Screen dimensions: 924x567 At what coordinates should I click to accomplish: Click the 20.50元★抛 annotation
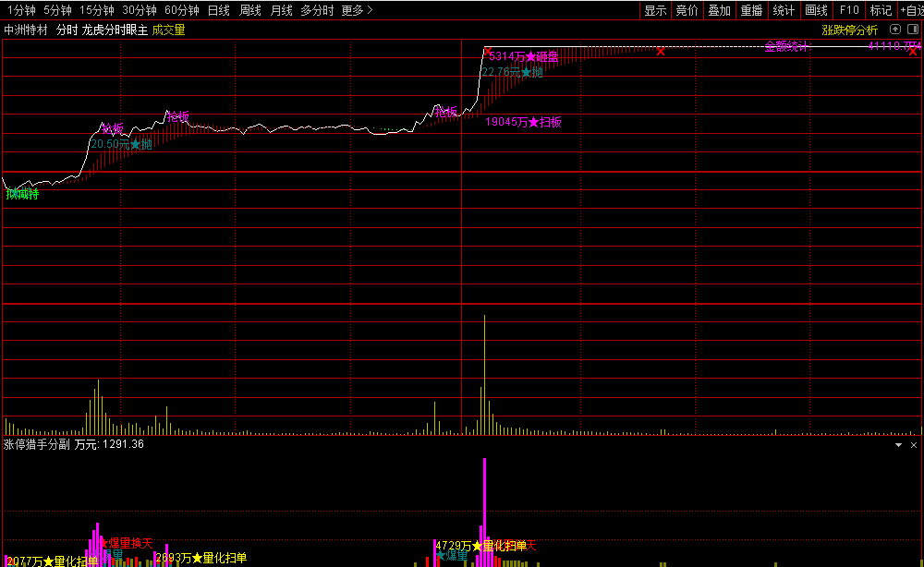pos(121,144)
